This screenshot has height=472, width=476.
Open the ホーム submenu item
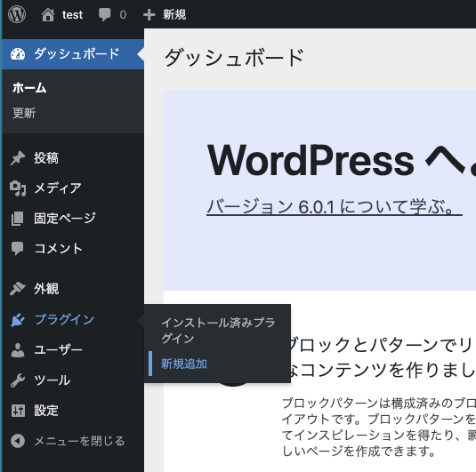[29, 88]
